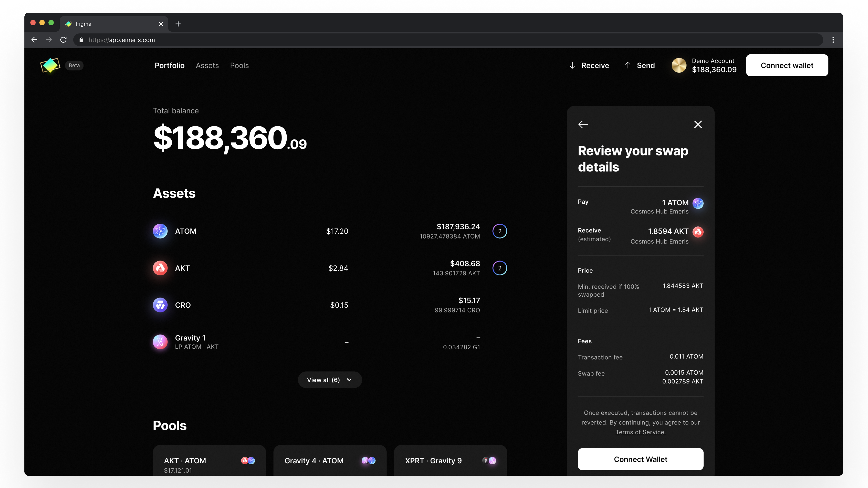This screenshot has height=488, width=868.
Task: Click the 0.011 ATOM transaction fee
Action: 686,356
